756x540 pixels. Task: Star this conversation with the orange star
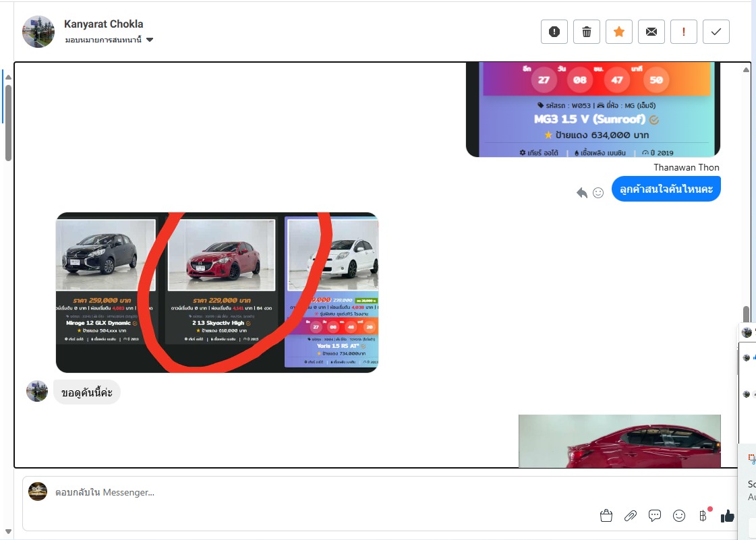[618, 32]
